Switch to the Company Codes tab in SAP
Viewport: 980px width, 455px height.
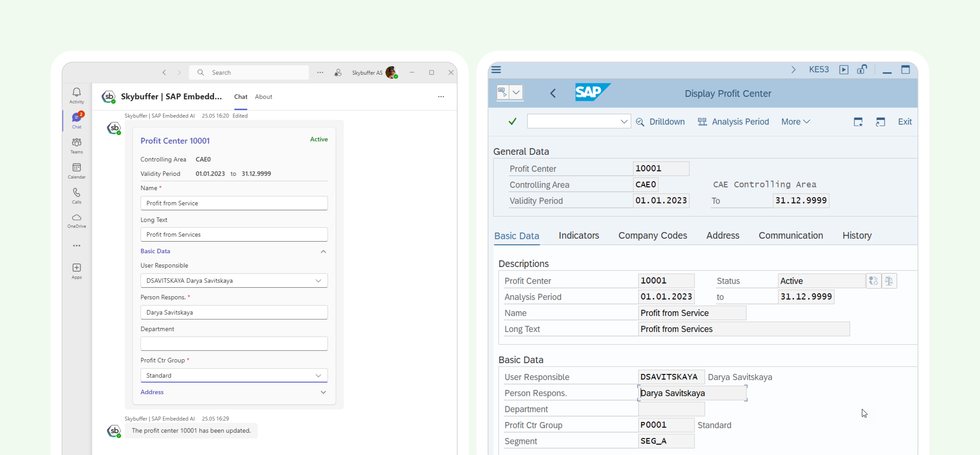point(653,235)
